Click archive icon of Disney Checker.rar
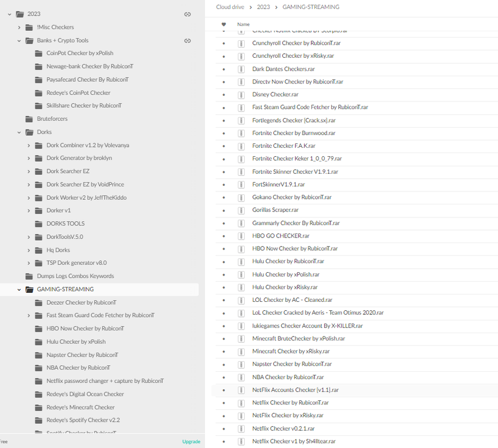The width and height of the screenshot is (498, 448). (x=241, y=95)
